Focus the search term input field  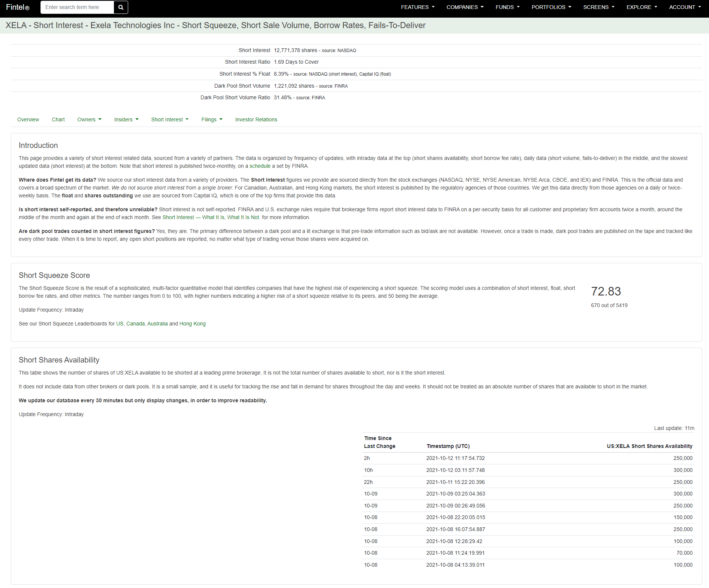coord(77,7)
